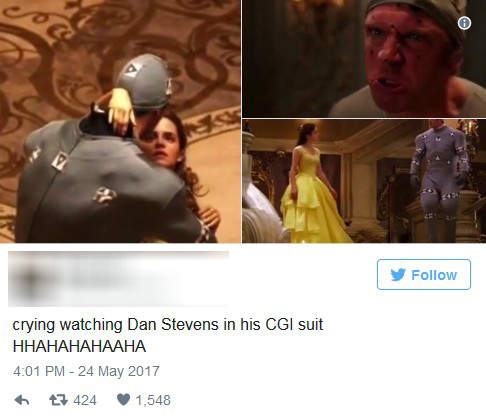Viewport: 486px width, 418px height.
Task: Click the HHAHAHAHAAHA line of the tweet
Action: 79,346
